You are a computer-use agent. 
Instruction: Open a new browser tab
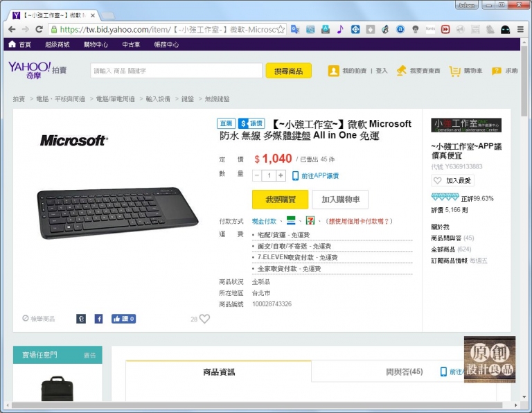point(107,15)
